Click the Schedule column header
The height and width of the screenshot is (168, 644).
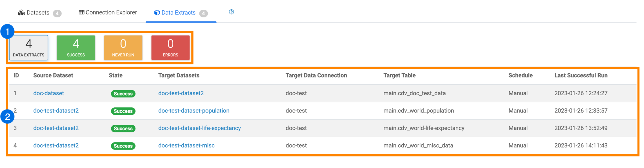[520, 75]
